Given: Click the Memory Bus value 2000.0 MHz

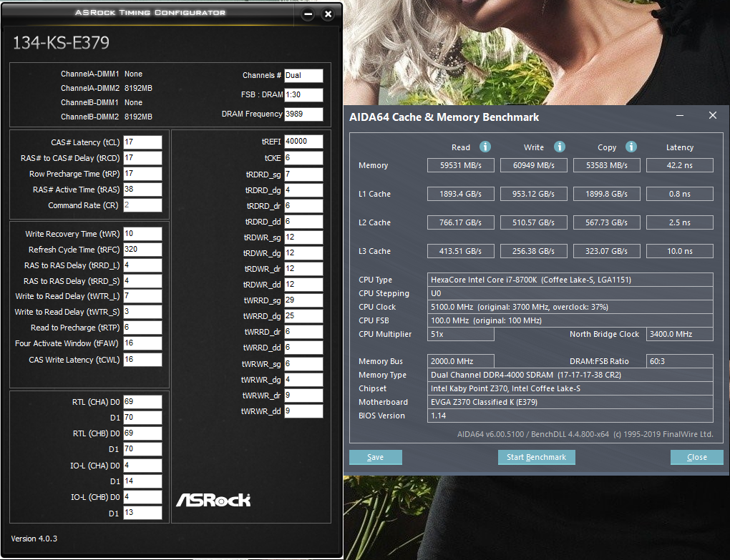Looking at the screenshot, I should [461, 361].
